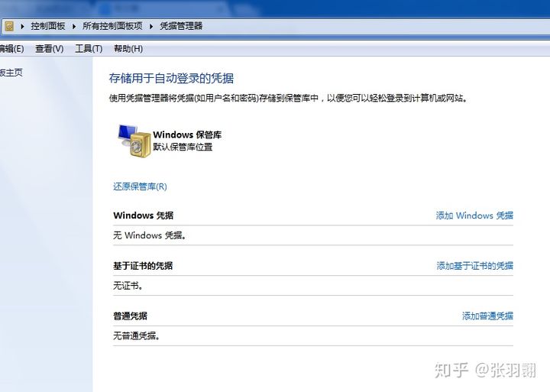The image size is (550, 392).
Task: Click the Windows 保管库 vault icon
Action: click(134, 141)
